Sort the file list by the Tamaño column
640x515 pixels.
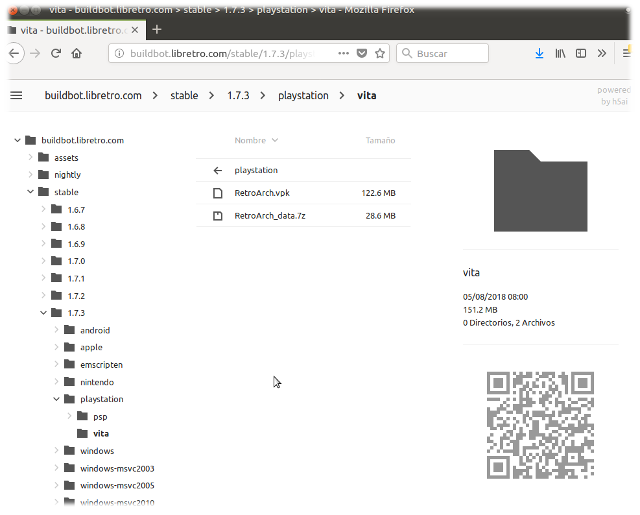(x=380, y=140)
